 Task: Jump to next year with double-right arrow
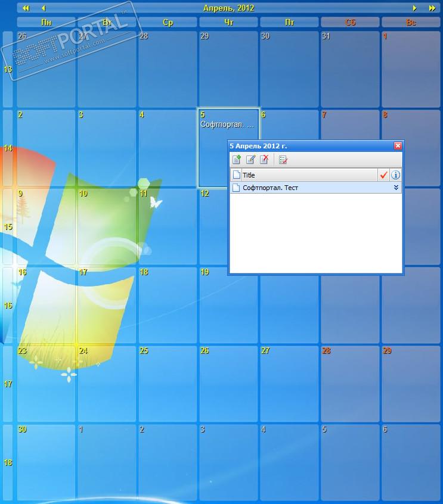pyautogui.click(x=432, y=8)
